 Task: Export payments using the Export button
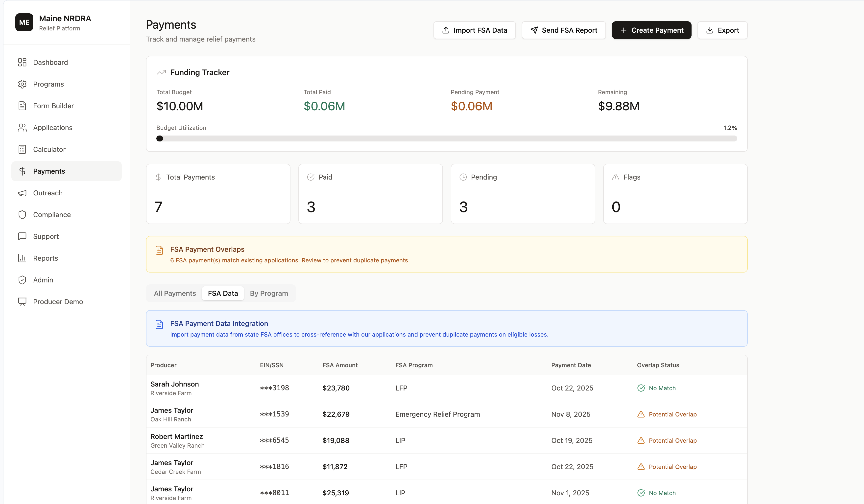722,30
